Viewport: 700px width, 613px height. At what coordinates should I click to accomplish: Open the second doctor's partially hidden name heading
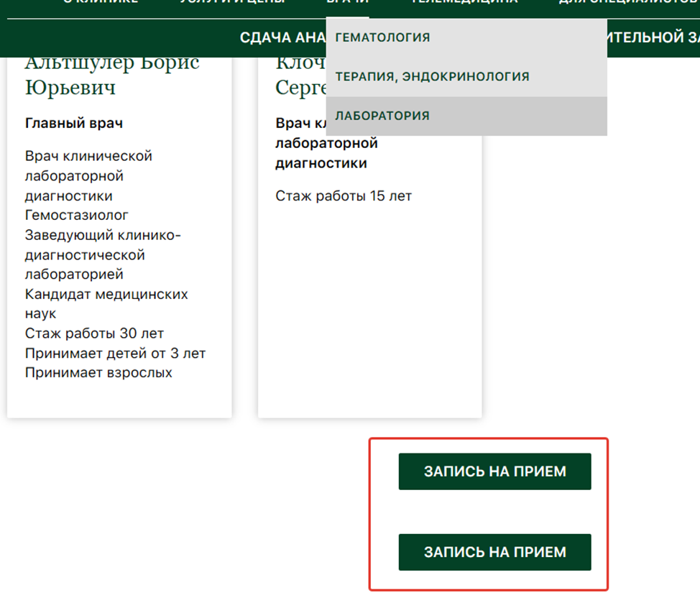coord(300,75)
